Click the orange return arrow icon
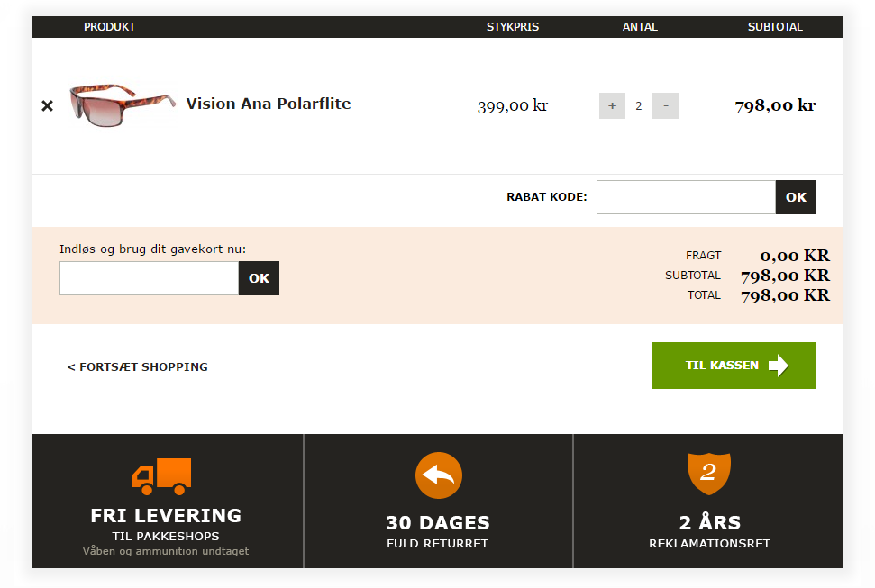 tap(439, 475)
